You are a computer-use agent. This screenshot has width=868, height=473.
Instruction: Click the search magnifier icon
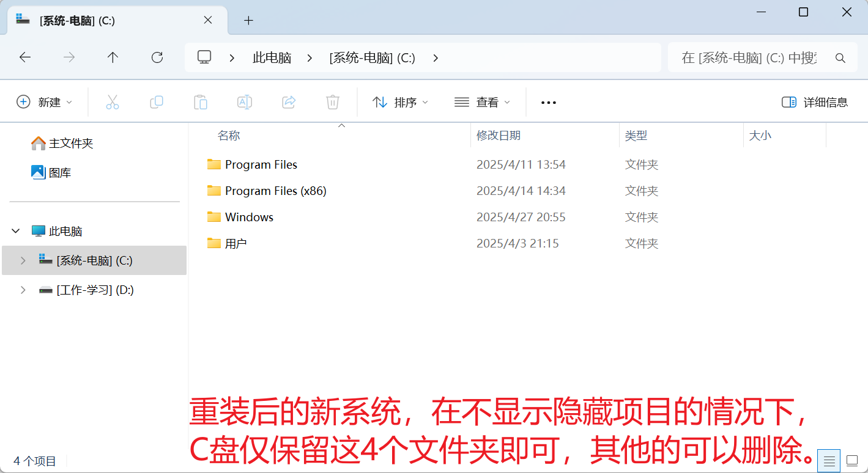point(840,58)
